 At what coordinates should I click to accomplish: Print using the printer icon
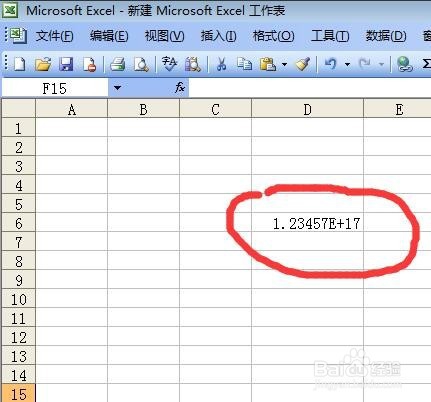pyautogui.click(x=117, y=63)
